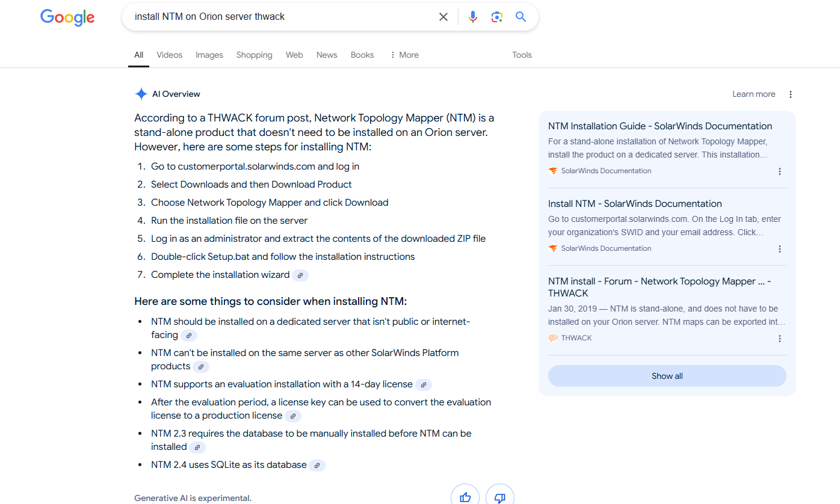The width and height of the screenshot is (840, 504).
Task: Click link icon after 14-day license bullet
Action: (x=424, y=385)
